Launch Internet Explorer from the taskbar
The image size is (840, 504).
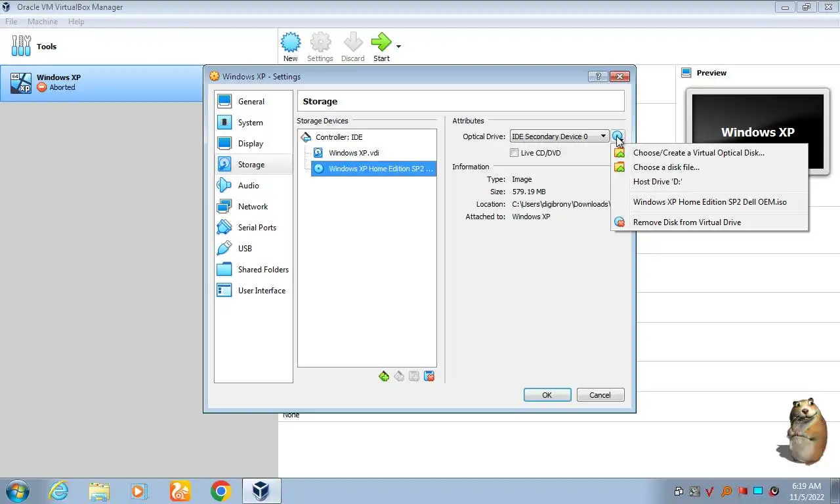[x=59, y=491]
